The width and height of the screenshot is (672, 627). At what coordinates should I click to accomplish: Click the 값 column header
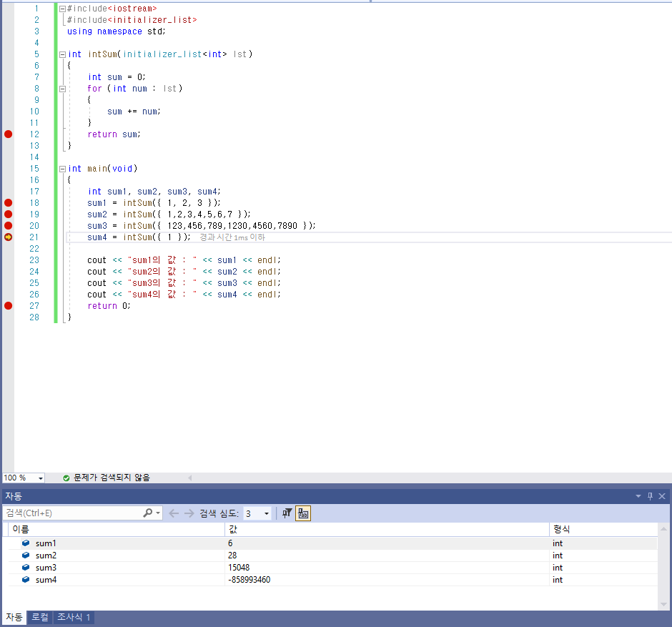(387, 529)
